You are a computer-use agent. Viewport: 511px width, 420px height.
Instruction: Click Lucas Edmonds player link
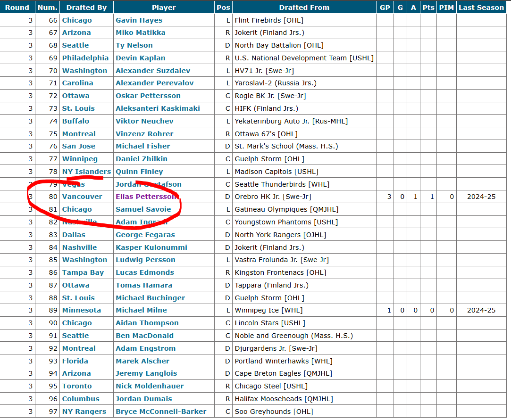pos(145,272)
